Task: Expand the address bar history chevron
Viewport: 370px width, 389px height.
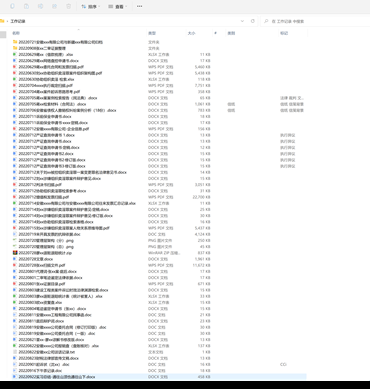Action: click(242, 21)
